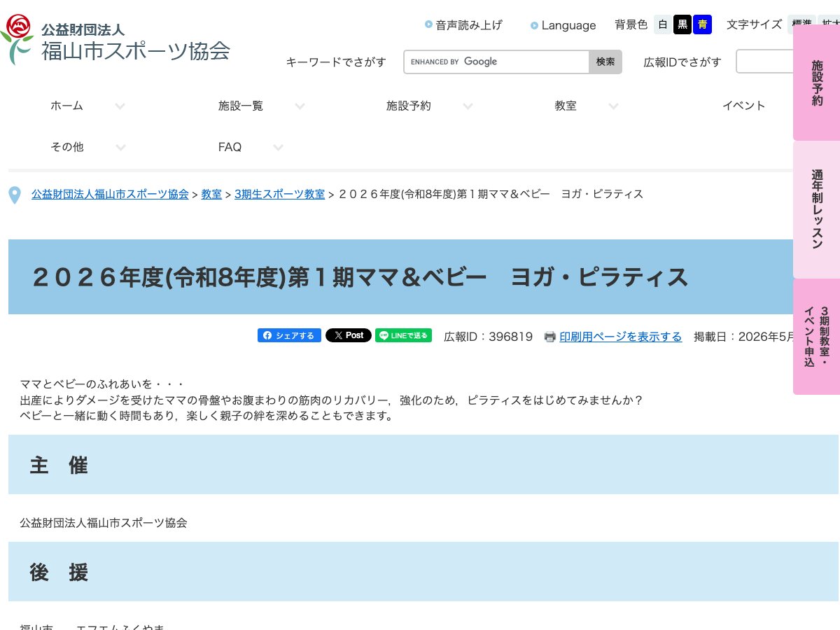Screen dimensions: 840x630
Task: Click the Google keyword search field
Action: pos(496,62)
